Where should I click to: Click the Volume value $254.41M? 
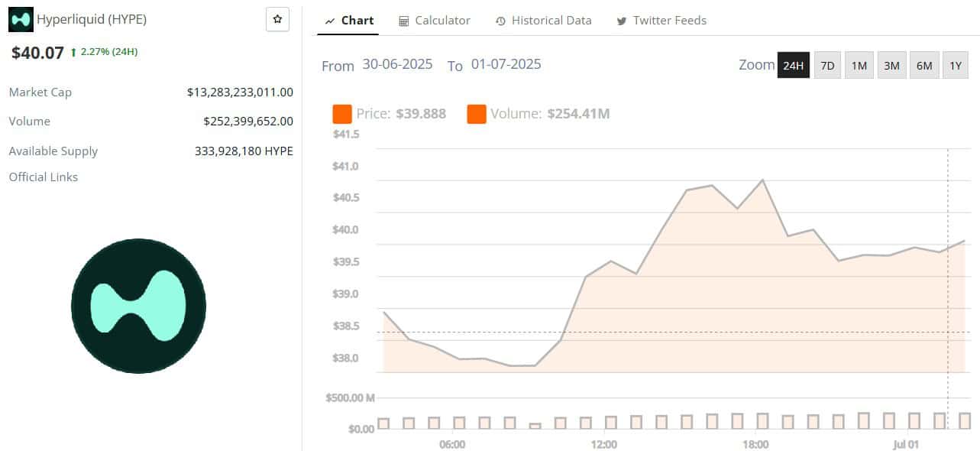coord(578,114)
